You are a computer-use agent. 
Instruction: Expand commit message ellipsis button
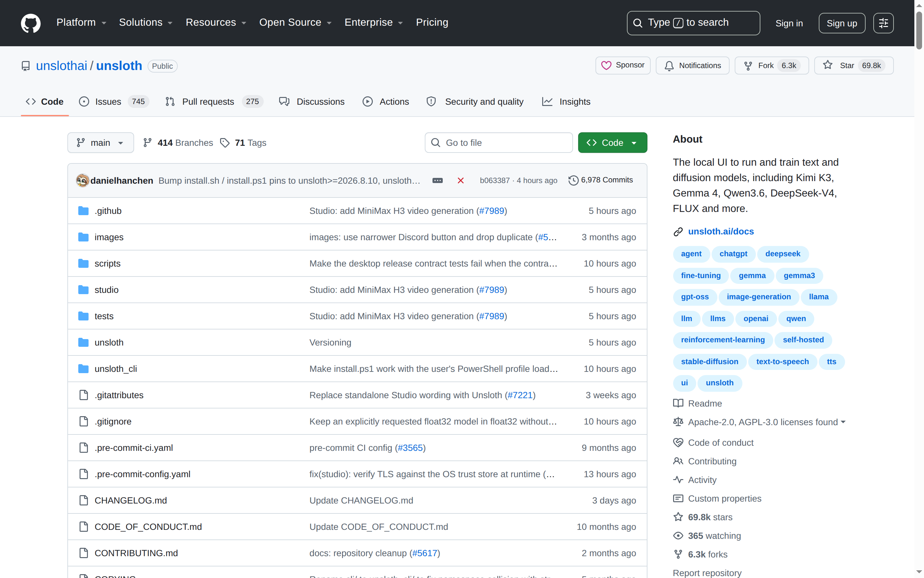[438, 180]
